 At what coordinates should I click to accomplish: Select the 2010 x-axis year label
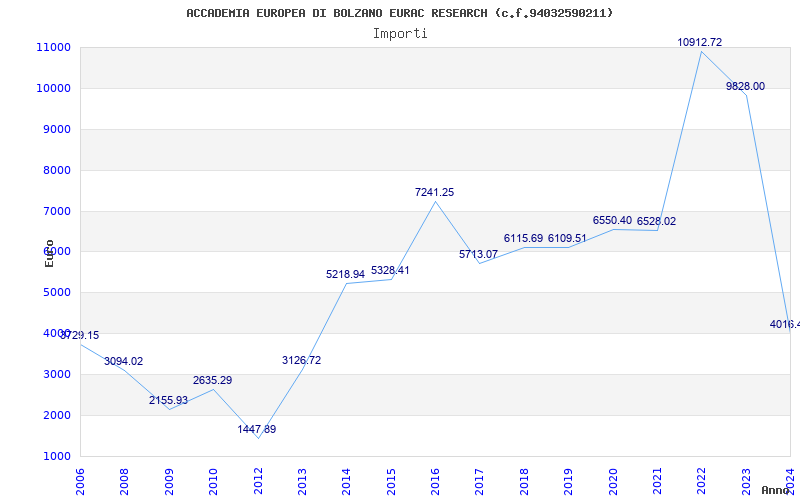[213, 481]
